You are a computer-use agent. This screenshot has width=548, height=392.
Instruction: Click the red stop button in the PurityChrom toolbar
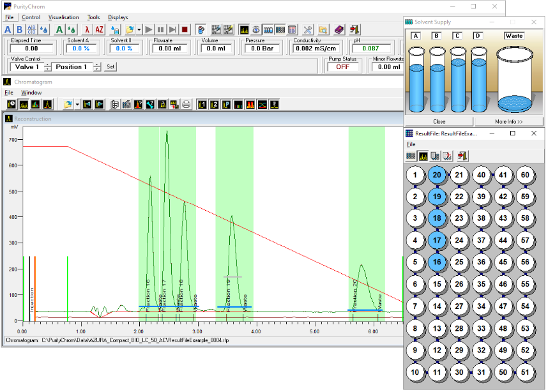pyautogui.click(x=184, y=29)
